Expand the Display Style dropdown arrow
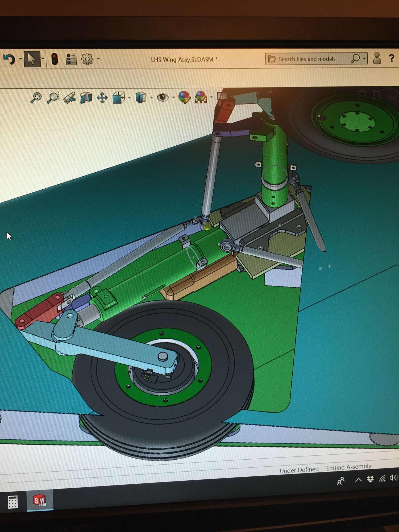The image size is (399, 532). [x=152, y=98]
